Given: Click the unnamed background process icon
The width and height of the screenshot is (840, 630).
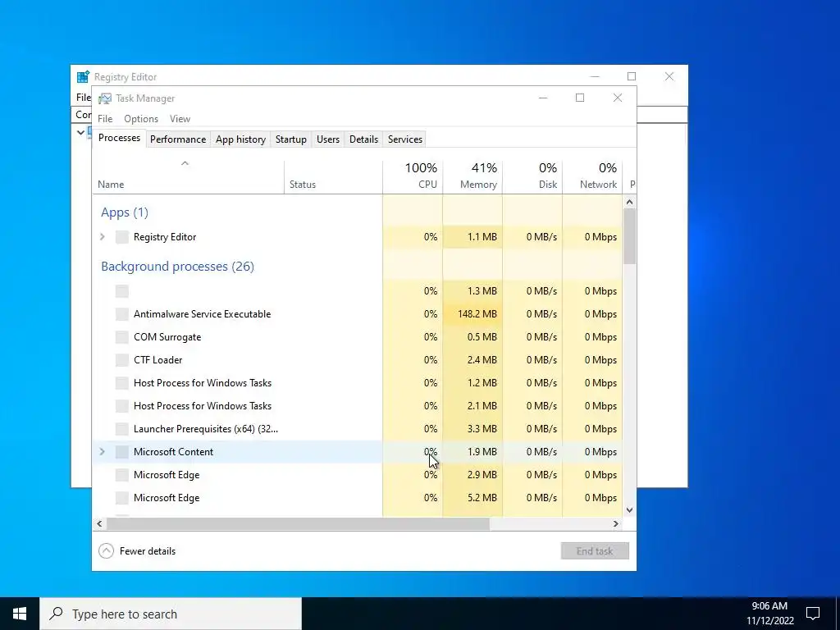Looking at the screenshot, I should pos(122,291).
